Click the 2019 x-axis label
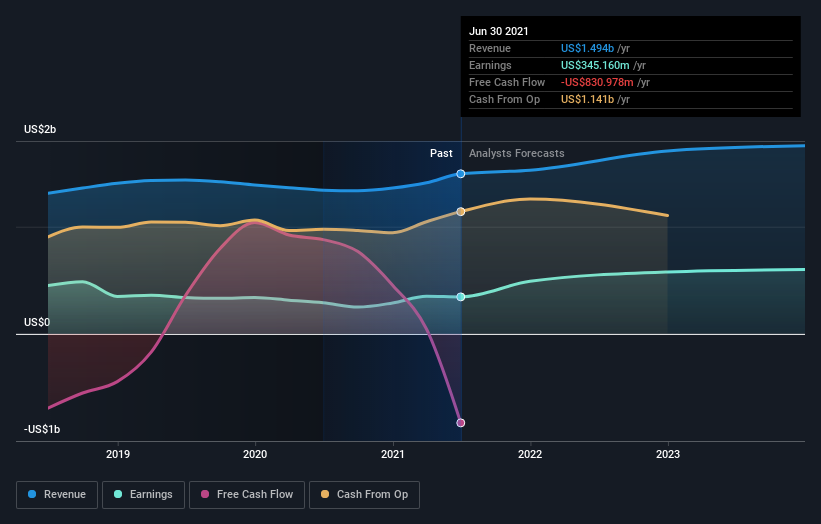 (118, 454)
